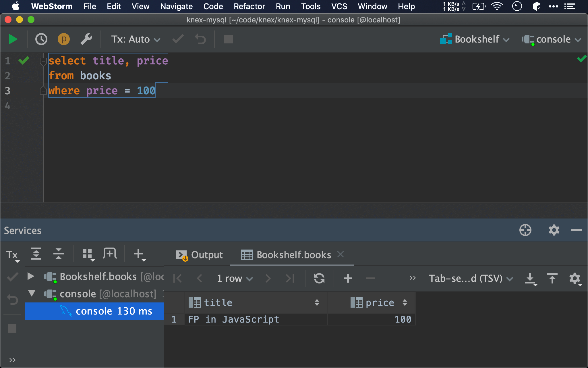Click the revert/undo changes button

pos(201,39)
